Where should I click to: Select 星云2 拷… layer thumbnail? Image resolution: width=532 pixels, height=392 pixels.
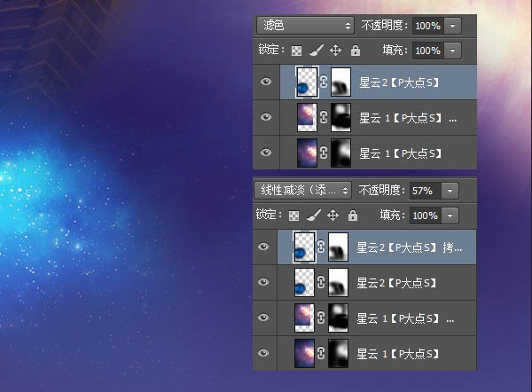coord(304,247)
